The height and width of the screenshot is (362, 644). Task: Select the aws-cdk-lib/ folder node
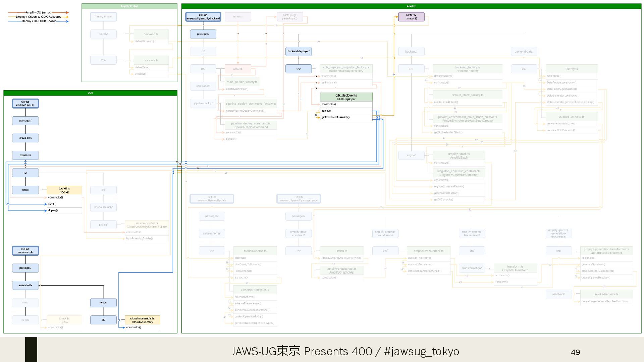[x=25, y=286]
